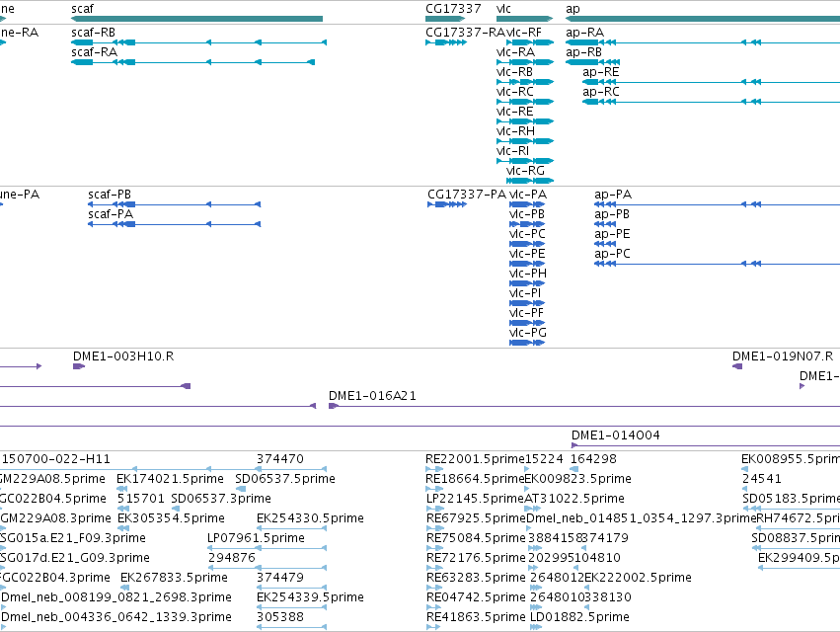Select the DME1-014O04 clone feature
Screen dimensions: 840x632
[x=706, y=445]
